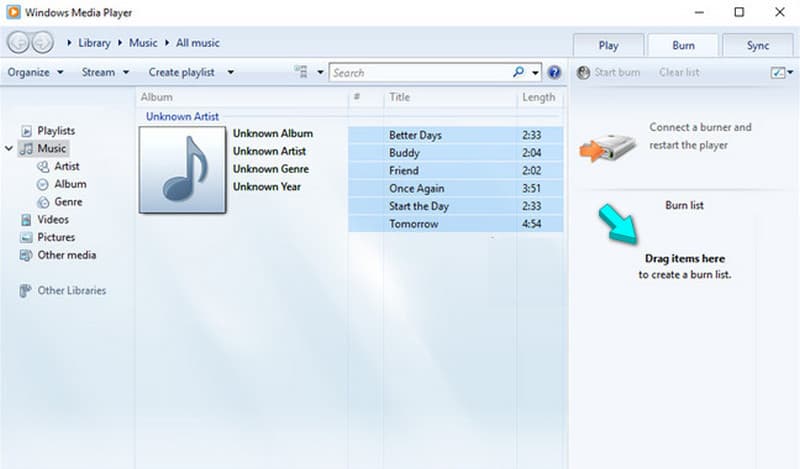Switch to the Sync tab
800x469 pixels.
pyautogui.click(x=758, y=45)
